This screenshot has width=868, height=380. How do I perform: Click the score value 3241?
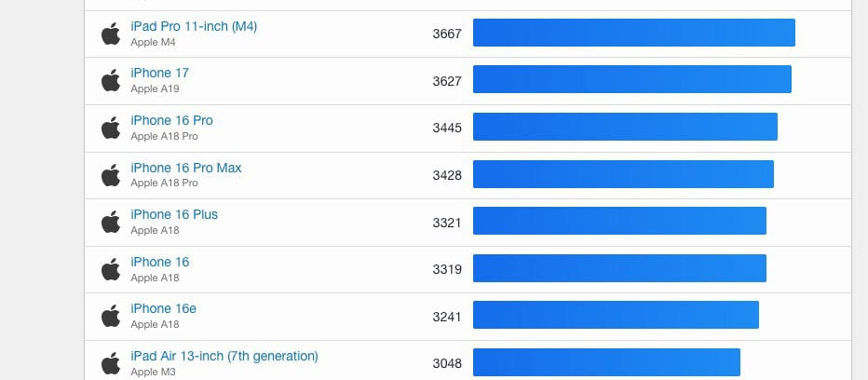447,316
